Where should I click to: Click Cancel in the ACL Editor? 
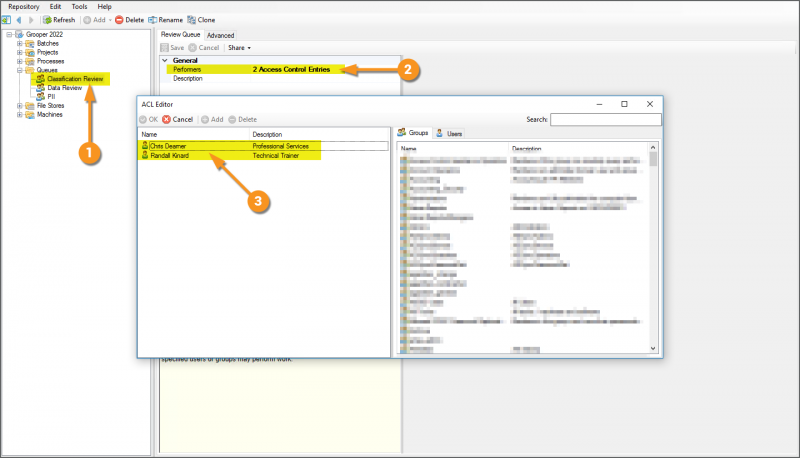[x=178, y=119]
